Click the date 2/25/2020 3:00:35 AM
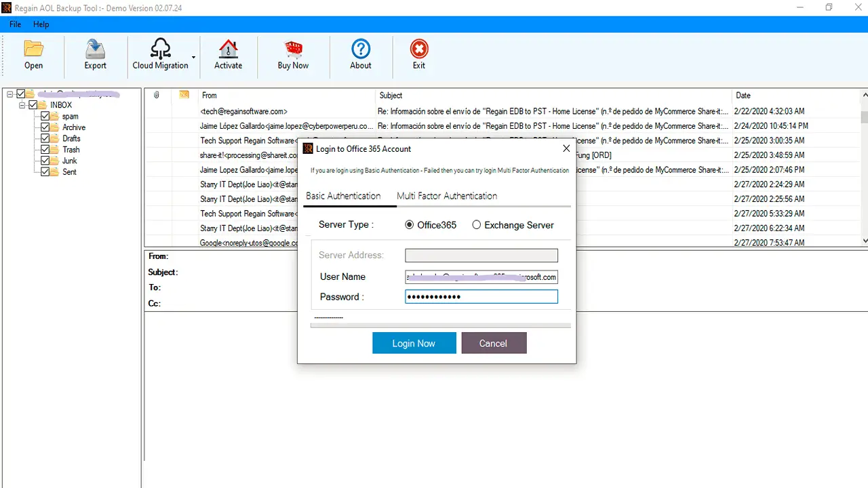This screenshot has width=868, height=488. [770, 141]
